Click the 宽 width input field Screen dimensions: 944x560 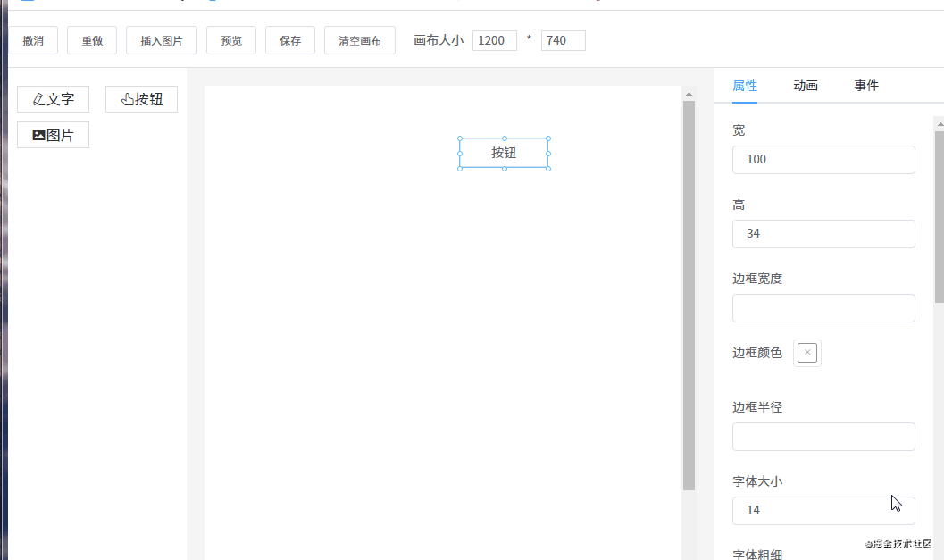click(823, 160)
